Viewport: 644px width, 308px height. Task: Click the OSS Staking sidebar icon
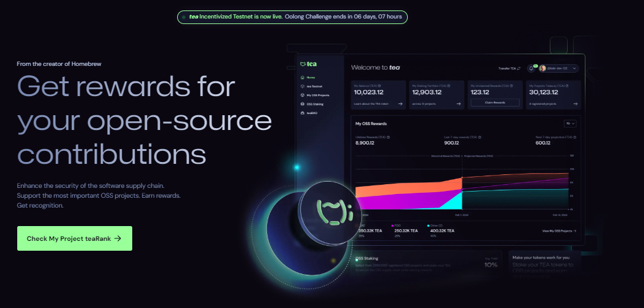click(302, 104)
